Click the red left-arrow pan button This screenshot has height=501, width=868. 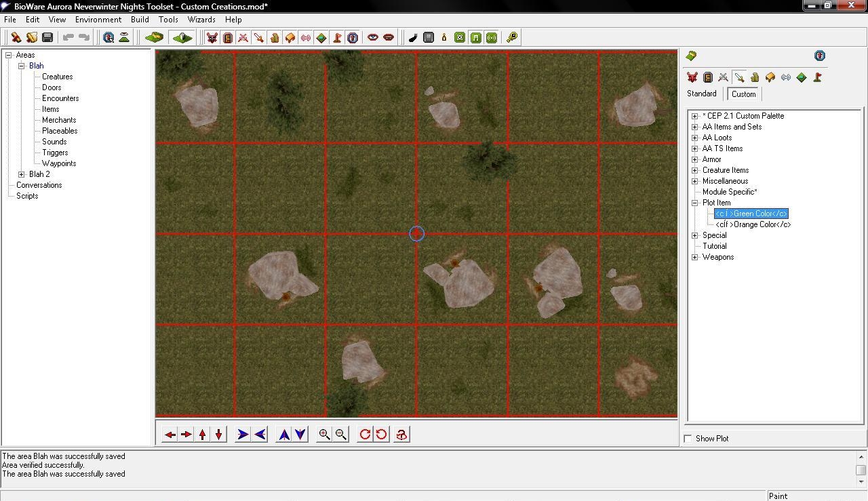pyautogui.click(x=170, y=435)
